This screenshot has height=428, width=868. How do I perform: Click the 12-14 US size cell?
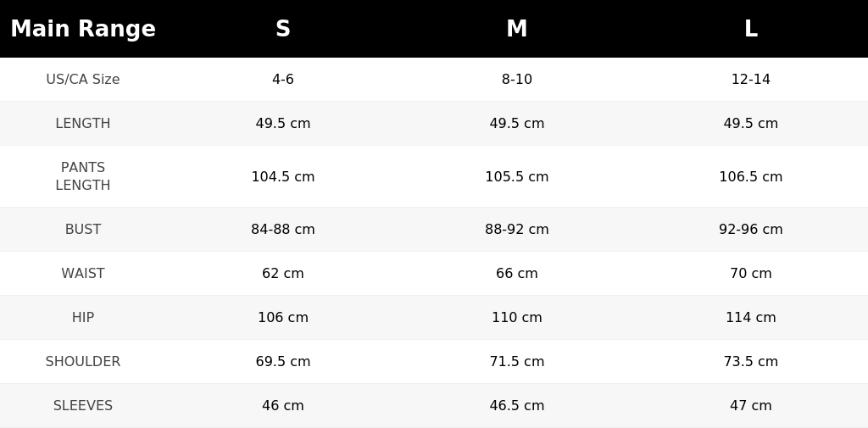(751, 79)
